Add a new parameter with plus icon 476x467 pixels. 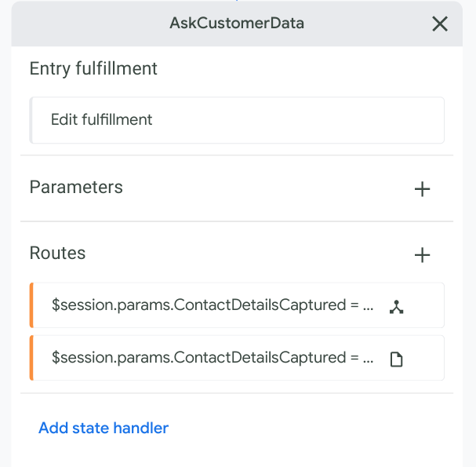click(422, 188)
